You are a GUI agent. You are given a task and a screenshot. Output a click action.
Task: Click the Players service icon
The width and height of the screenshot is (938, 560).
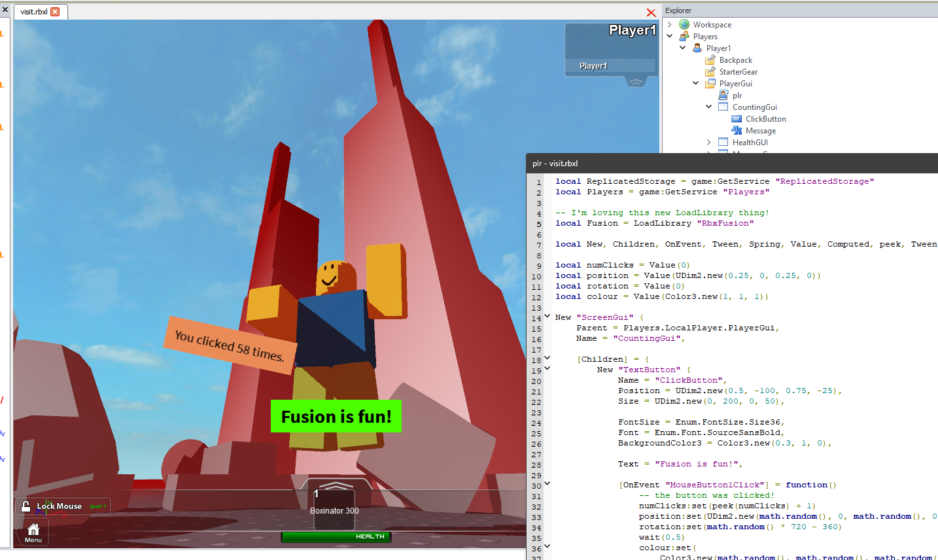coord(684,36)
